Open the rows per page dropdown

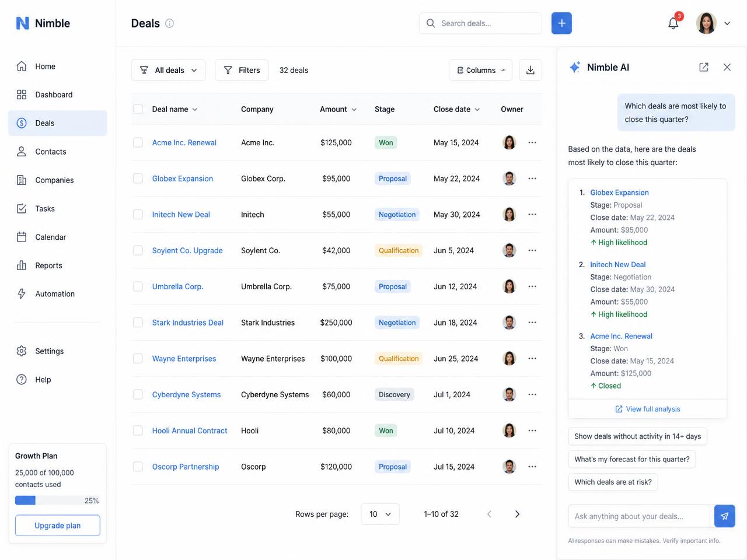380,514
